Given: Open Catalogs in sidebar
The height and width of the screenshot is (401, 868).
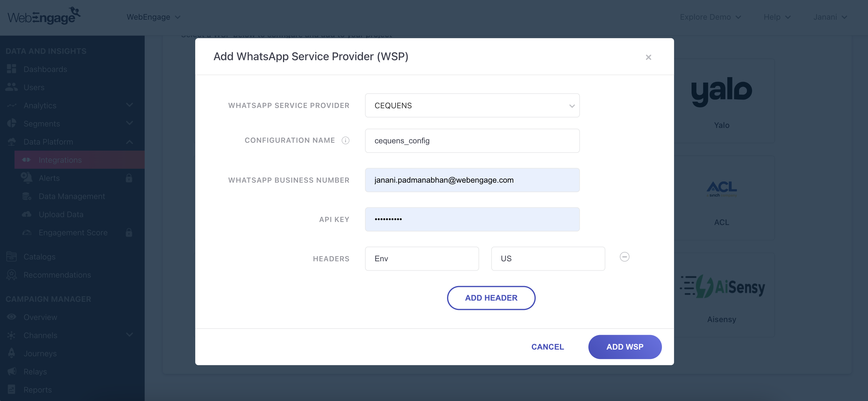Looking at the screenshot, I should click(39, 256).
